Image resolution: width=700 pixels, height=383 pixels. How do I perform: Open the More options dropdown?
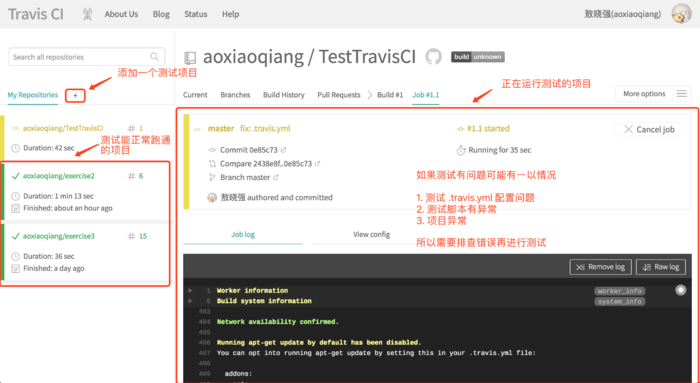[644, 94]
